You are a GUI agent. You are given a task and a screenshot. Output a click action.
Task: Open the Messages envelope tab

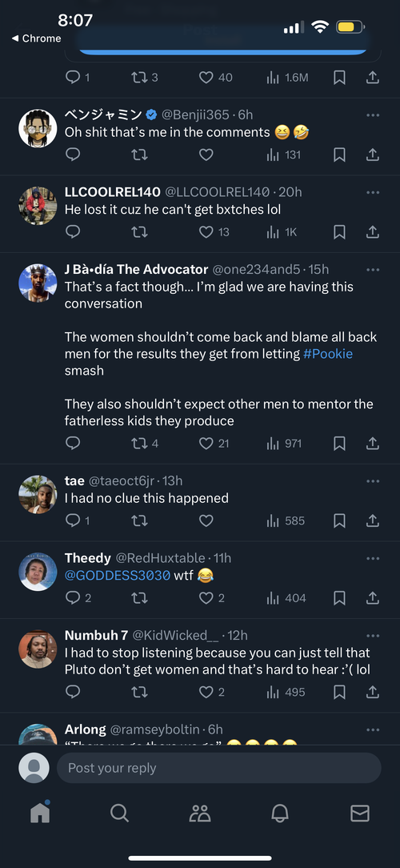360,813
